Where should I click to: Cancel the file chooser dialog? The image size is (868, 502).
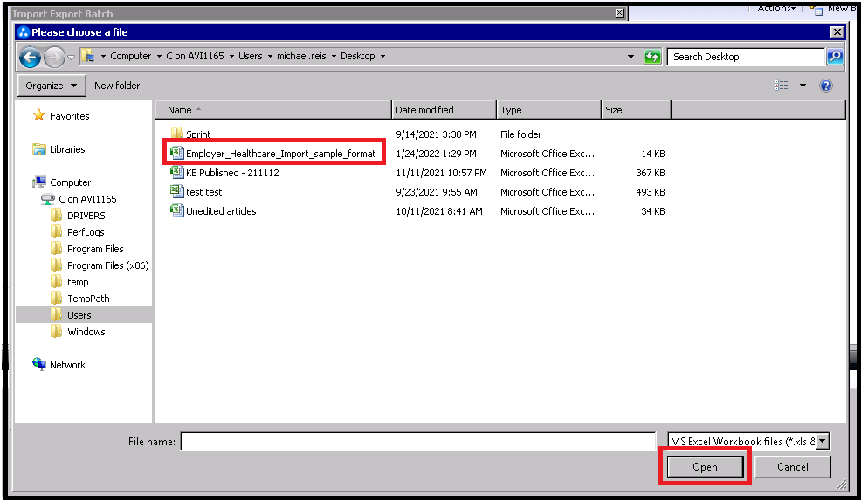click(x=792, y=467)
